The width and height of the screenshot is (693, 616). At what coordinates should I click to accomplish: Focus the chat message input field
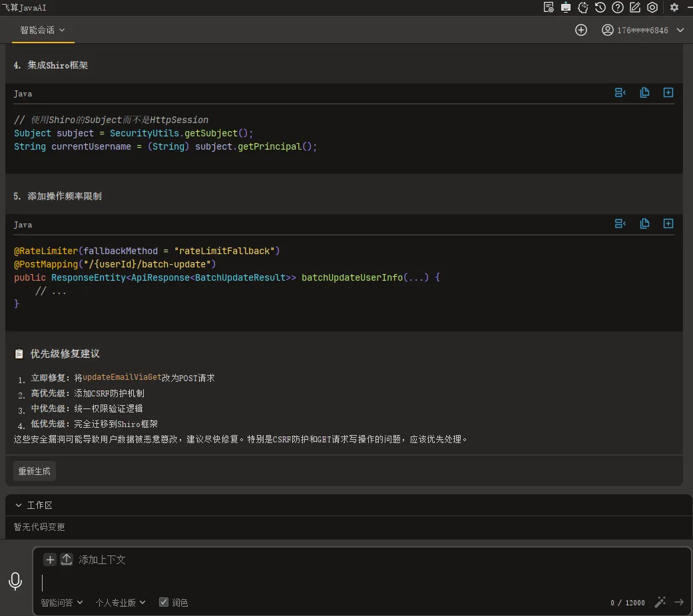pyautogui.click(x=362, y=583)
